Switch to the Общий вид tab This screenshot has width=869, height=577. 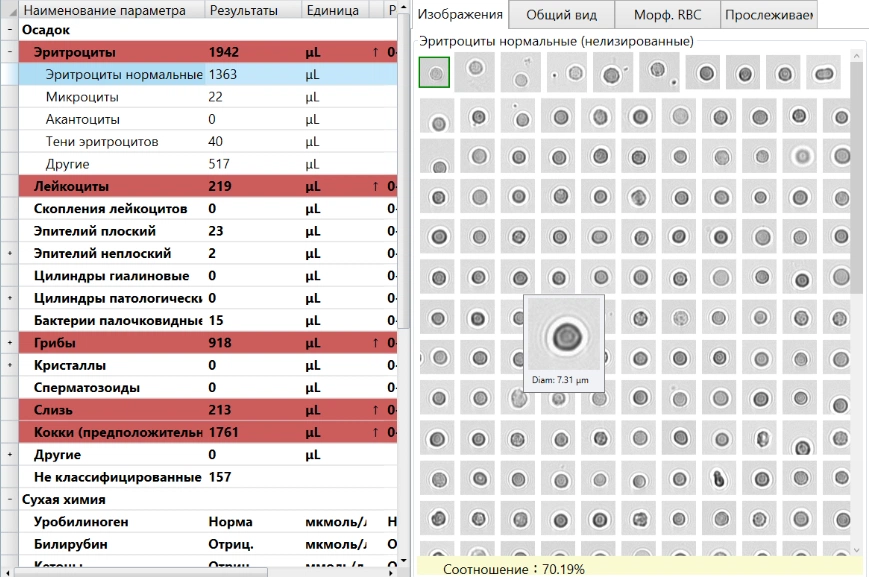560,14
